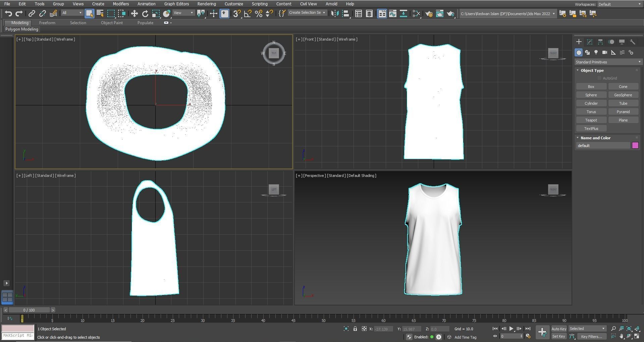The height and width of the screenshot is (342, 644).
Task: Create a Sphere primitive
Action: 591,95
